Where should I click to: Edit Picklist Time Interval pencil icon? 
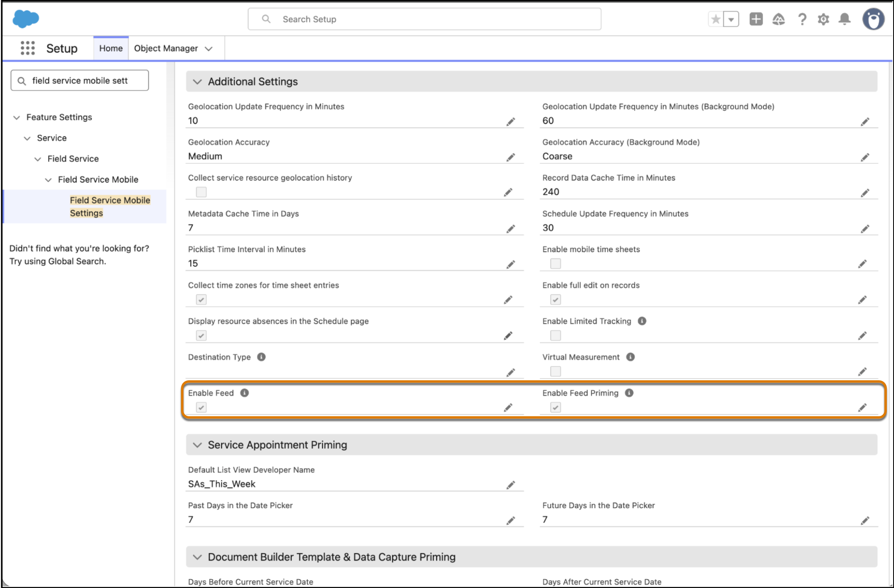pyautogui.click(x=511, y=264)
